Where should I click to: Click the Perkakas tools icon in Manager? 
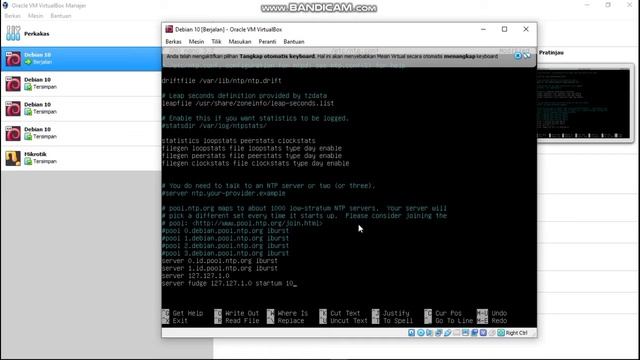coord(13,33)
